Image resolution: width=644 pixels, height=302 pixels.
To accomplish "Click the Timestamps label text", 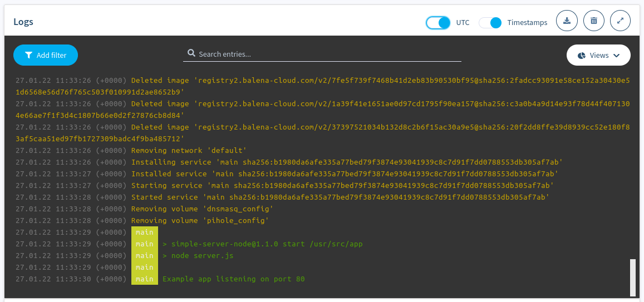I will (527, 23).
